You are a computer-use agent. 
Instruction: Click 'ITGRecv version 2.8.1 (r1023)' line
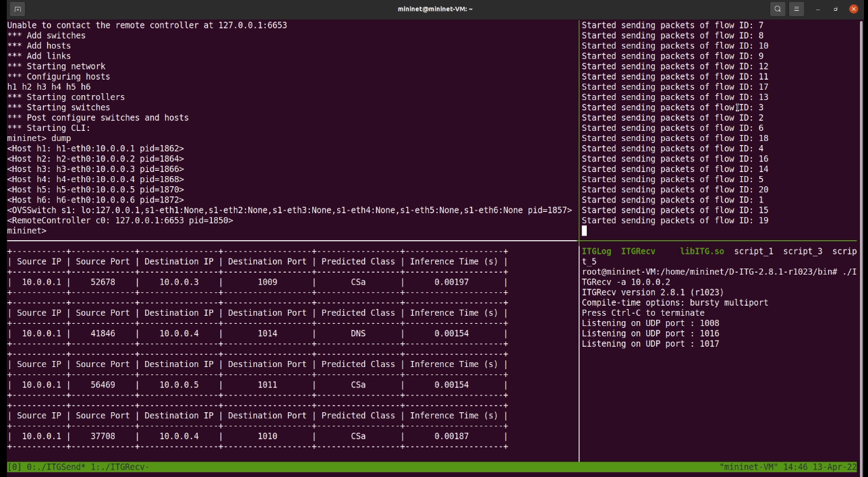pyautogui.click(x=653, y=292)
